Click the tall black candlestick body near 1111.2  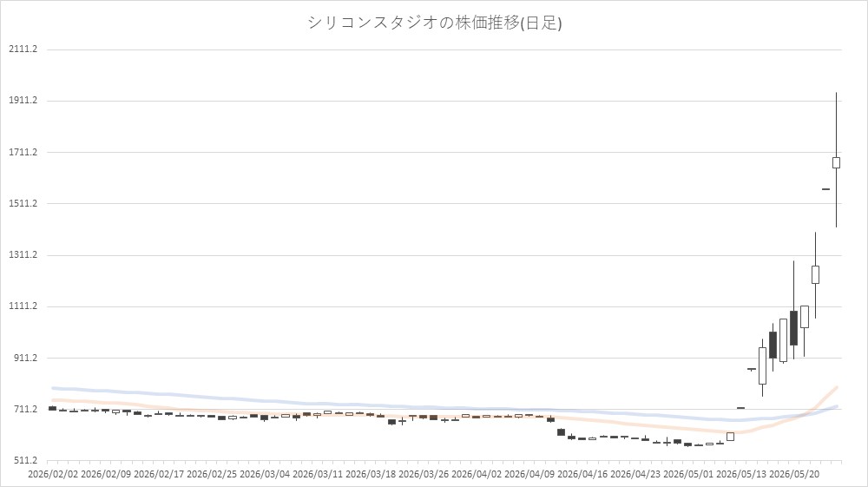pyautogui.click(x=794, y=327)
